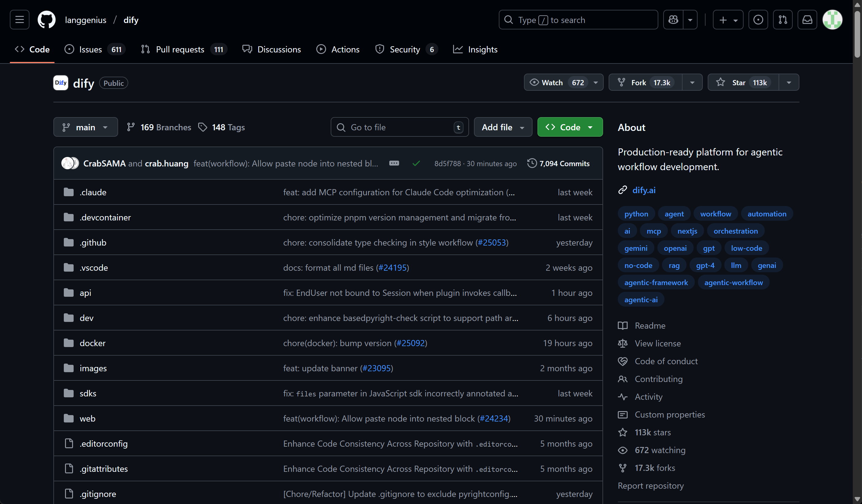Open pull requests icon in top header
The image size is (862, 504).
click(783, 20)
